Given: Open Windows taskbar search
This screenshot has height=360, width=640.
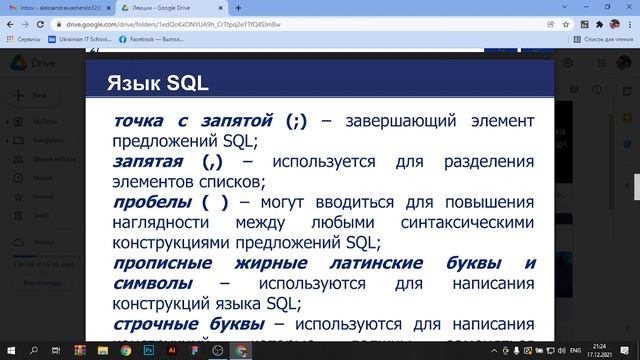Looking at the screenshot, I should coord(34,350).
